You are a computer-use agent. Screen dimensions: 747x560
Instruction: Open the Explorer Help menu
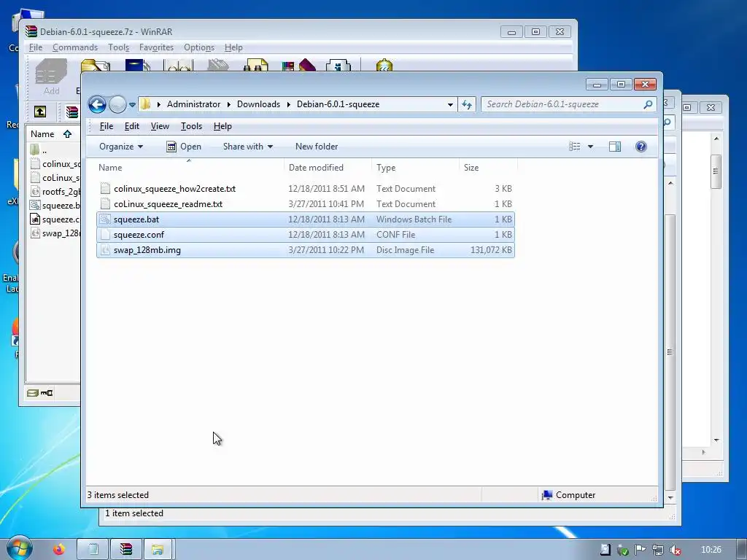(222, 126)
